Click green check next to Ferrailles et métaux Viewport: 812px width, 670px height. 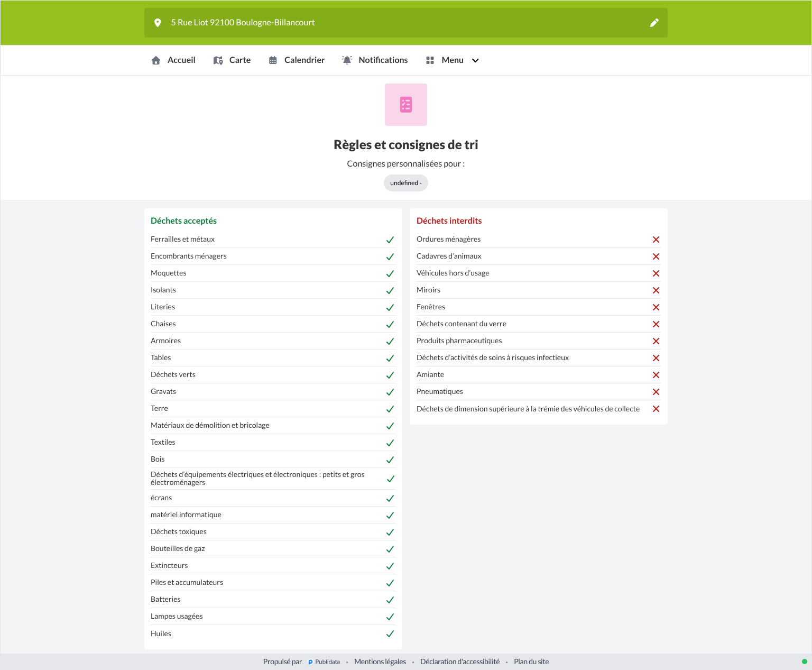pyautogui.click(x=390, y=240)
